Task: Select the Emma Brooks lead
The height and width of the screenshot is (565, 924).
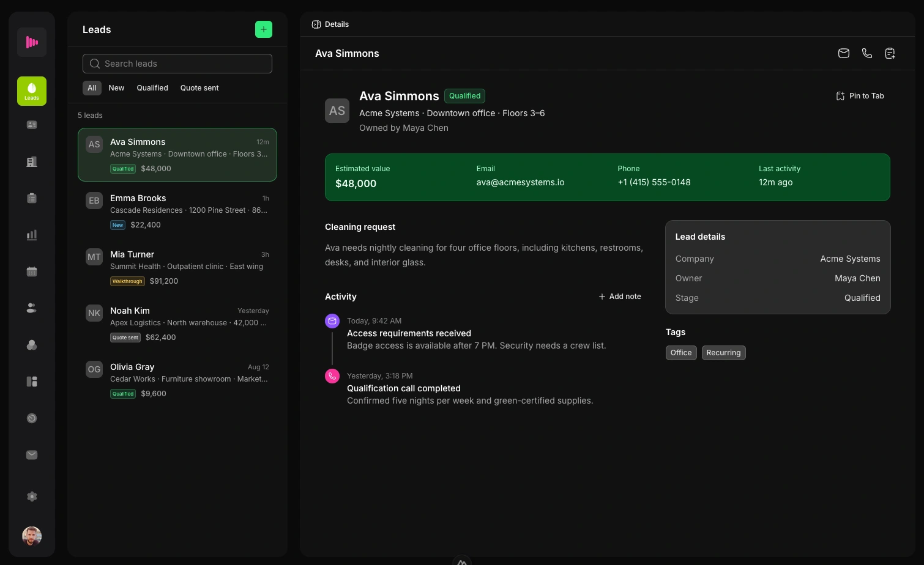Action: (x=177, y=211)
